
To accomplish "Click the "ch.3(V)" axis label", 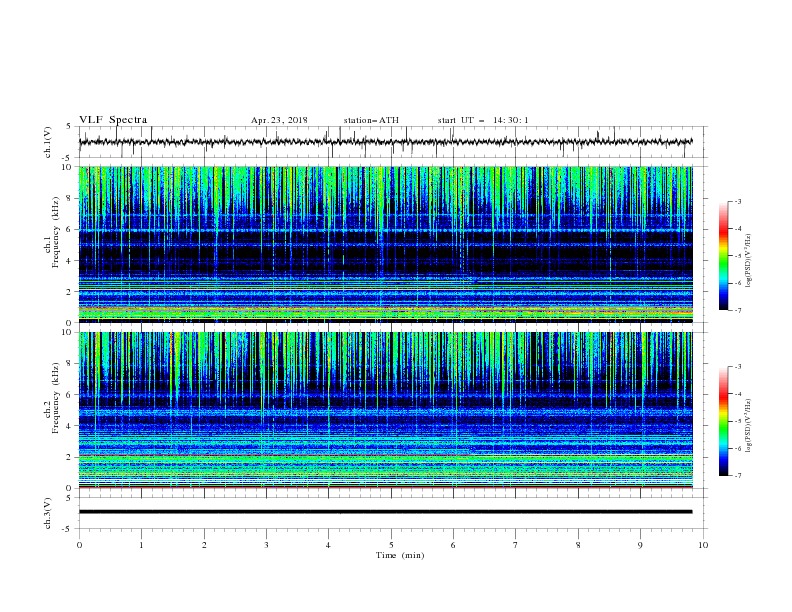I will coord(48,513).
